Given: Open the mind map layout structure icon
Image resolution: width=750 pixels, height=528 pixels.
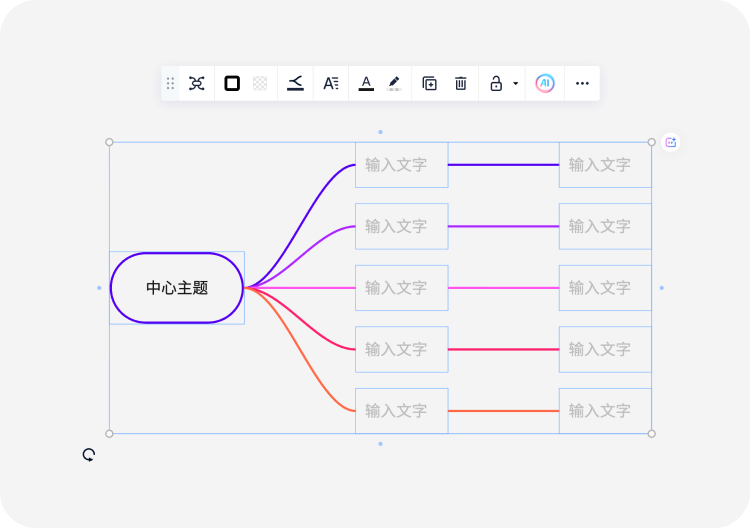Looking at the screenshot, I should [197, 83].
